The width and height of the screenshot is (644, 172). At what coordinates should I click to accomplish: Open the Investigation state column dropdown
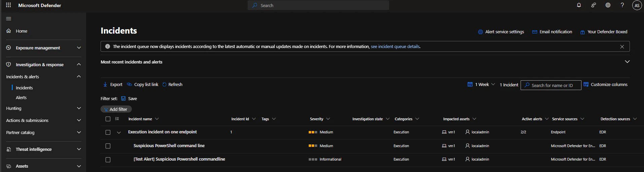click(387, 119)
